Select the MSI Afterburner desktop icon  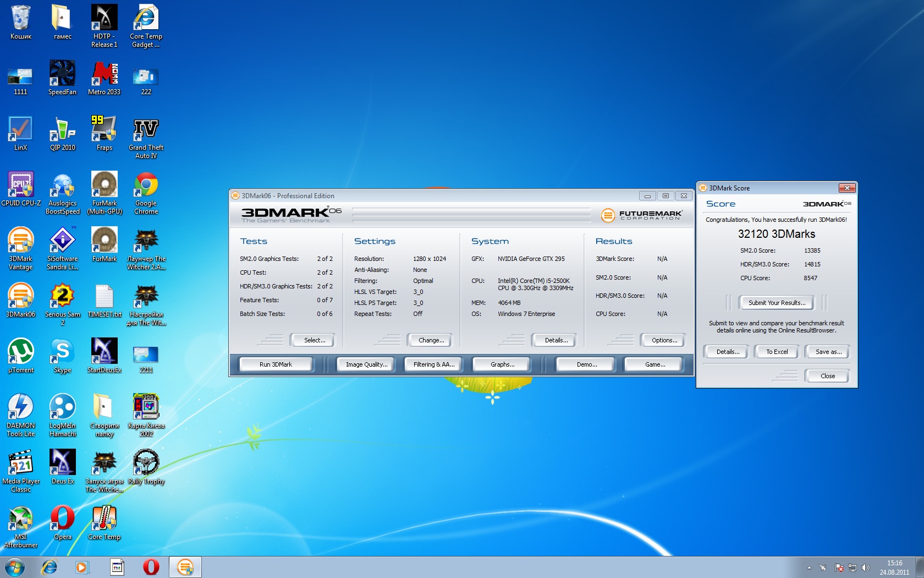21,526
